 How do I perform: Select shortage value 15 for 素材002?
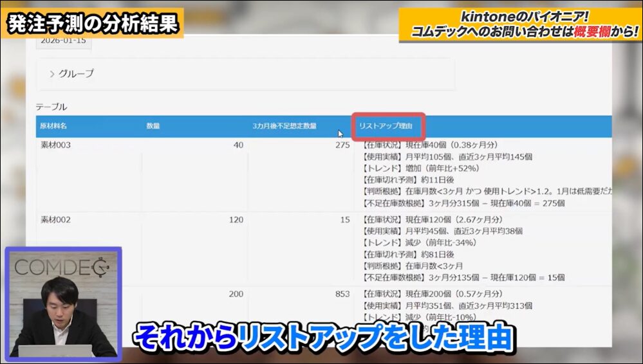click(x=344, y=220)
